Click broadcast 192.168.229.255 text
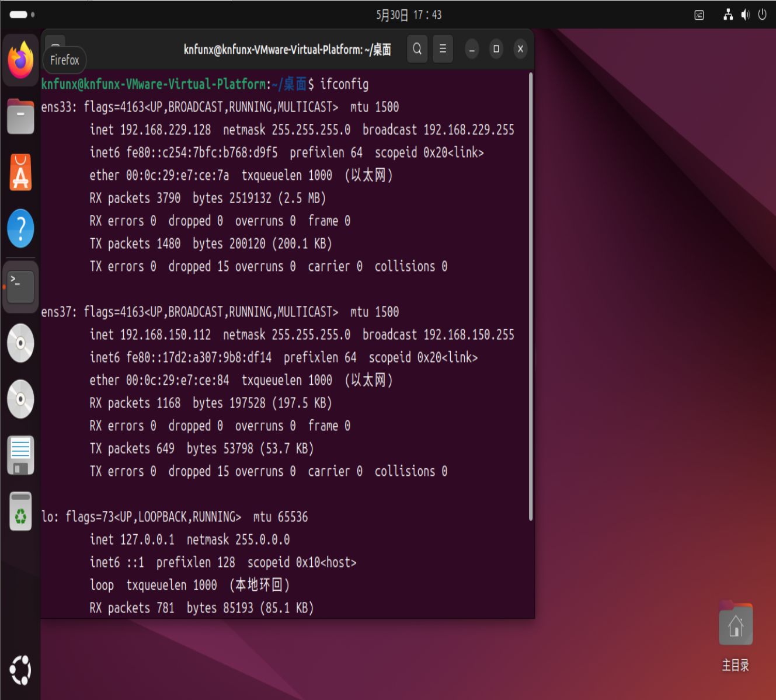Screen dimensions: 776x700 (439, 130)
